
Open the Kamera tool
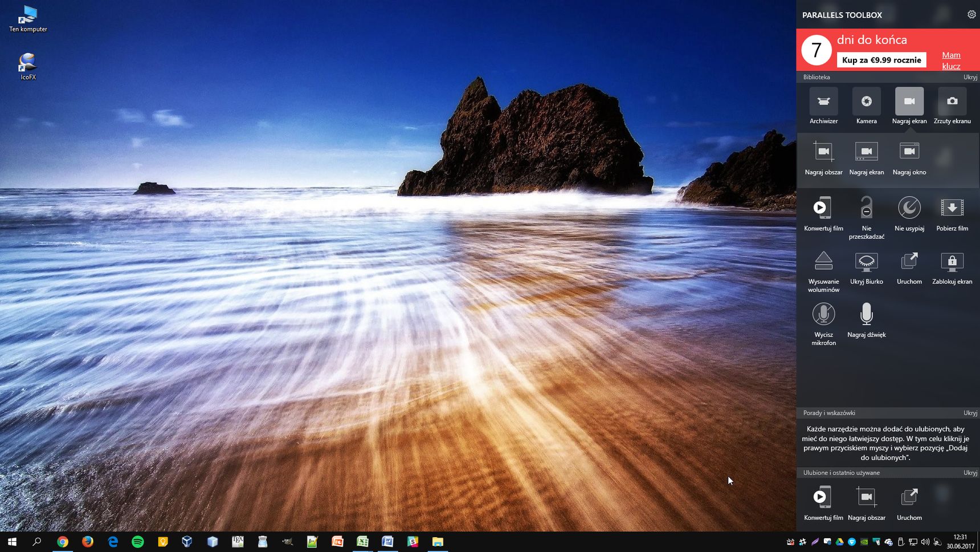(867, 107)
